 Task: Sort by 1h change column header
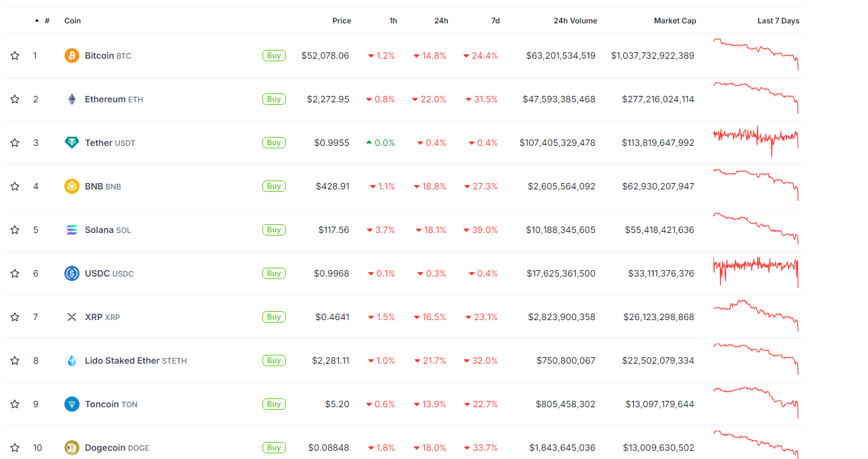[x=393, y=21]
